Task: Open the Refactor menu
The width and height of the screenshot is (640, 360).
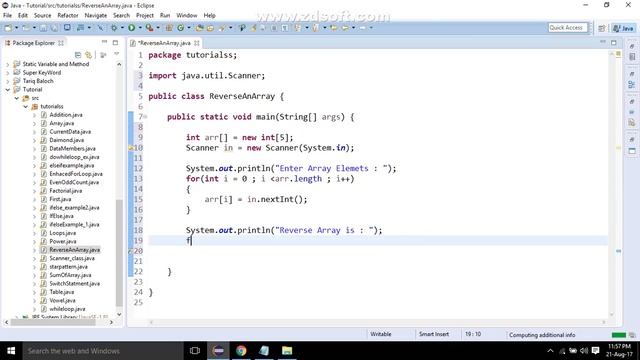Action: [68, 16]
